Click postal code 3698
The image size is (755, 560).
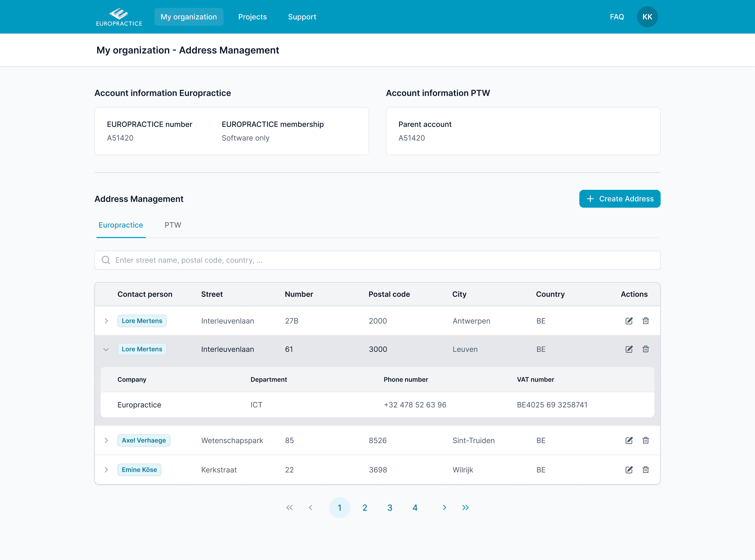click(x=378, y=470)
